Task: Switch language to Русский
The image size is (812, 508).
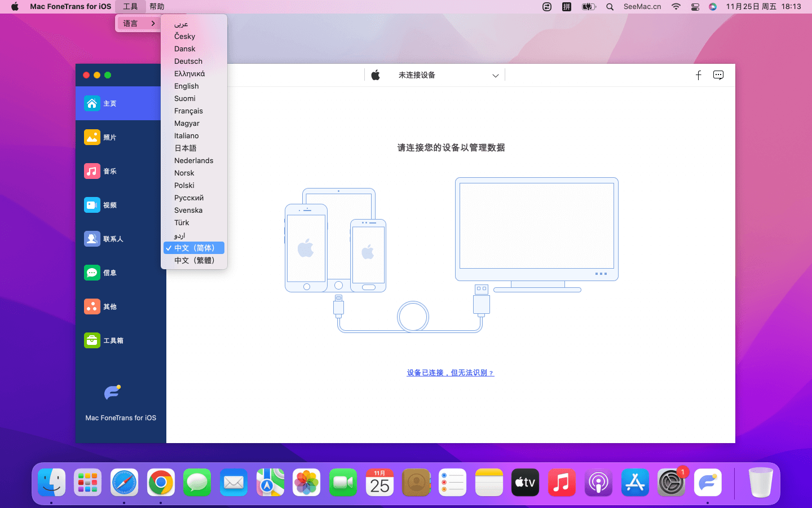Action: (194, 198)
